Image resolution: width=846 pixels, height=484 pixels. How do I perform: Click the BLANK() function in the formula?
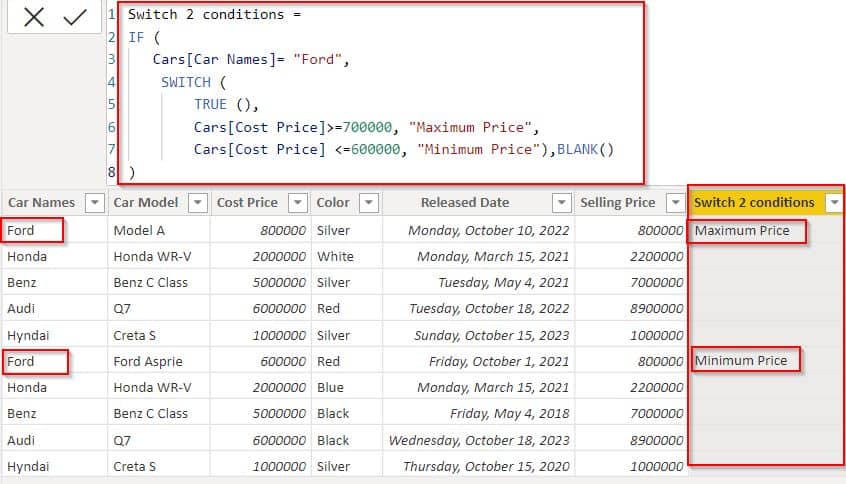[585, 149]
